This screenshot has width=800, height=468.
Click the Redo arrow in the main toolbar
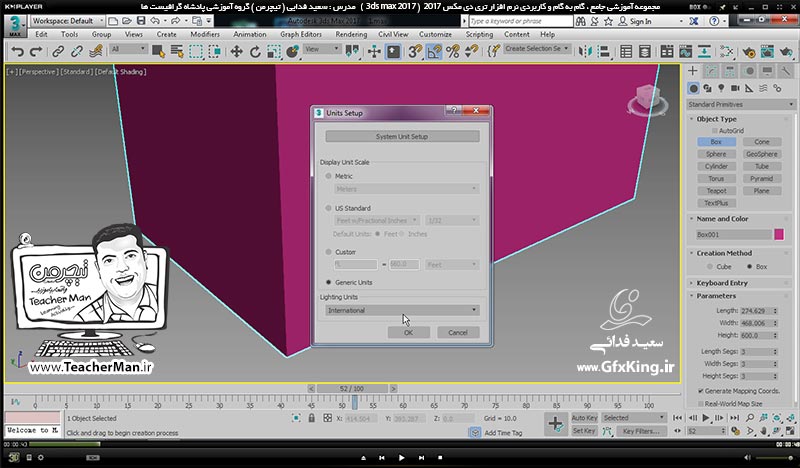click(x=36, y=52)
